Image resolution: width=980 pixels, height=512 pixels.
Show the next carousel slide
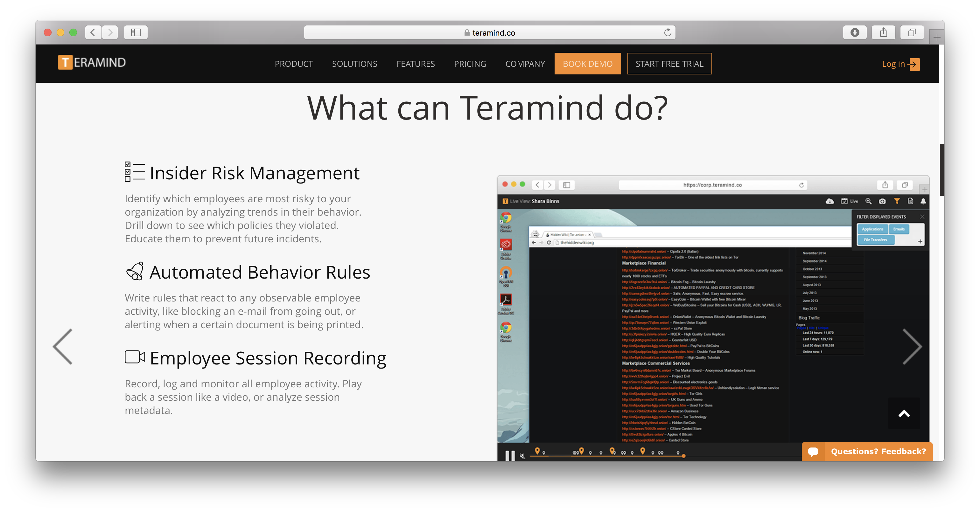(x=912, y=346)
